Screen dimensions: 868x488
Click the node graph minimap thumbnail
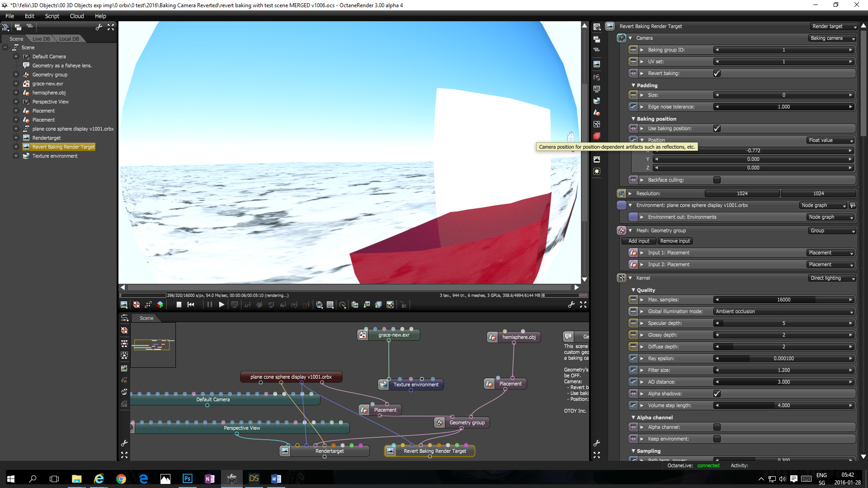[153, 345]
